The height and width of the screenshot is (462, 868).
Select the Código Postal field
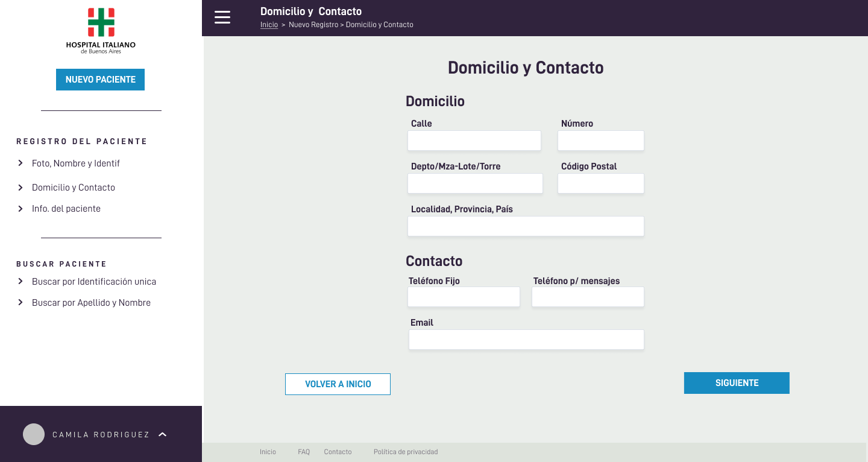pyautogui.click(x=600, y=183)
